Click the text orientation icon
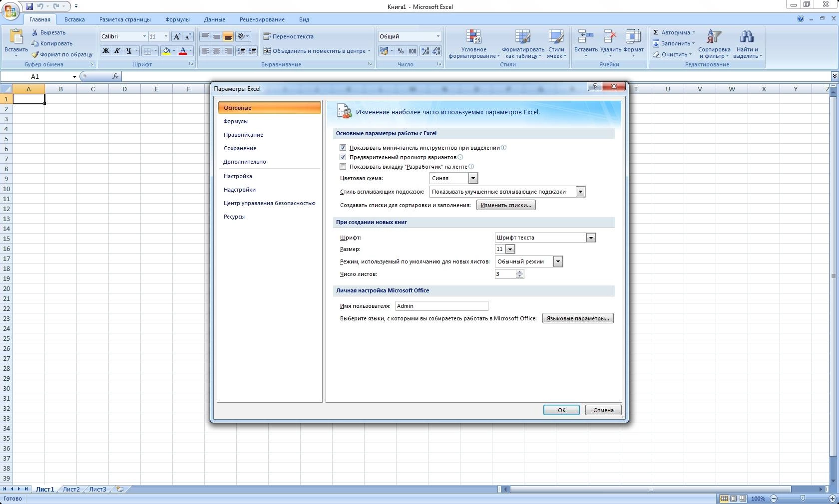The height and width of the screenshot is (504, 839). 241,36
